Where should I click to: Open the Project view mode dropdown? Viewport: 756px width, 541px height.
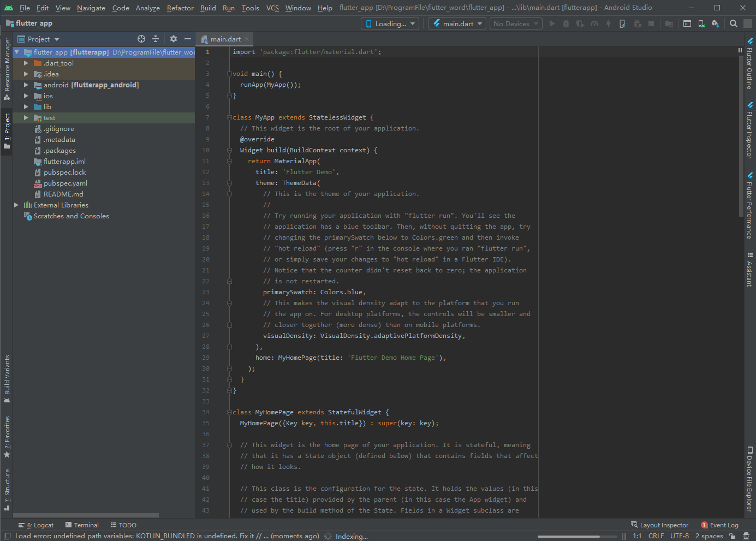click(x=39, y=39)
